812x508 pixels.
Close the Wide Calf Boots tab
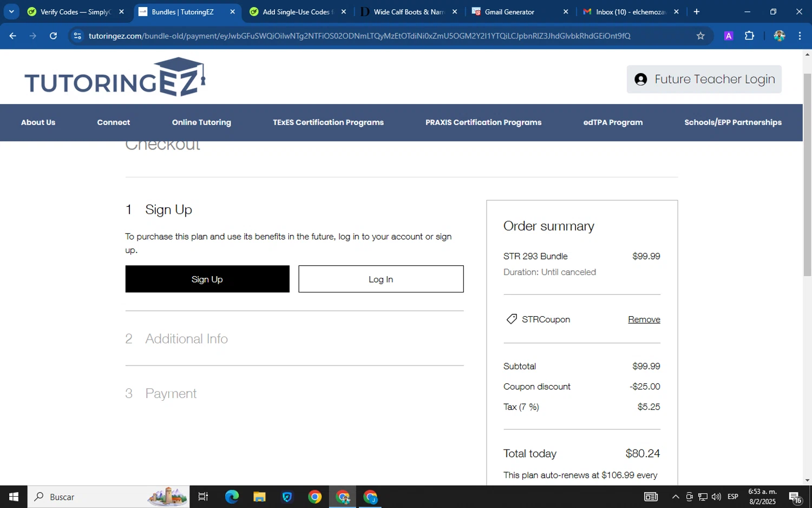pos(455,11)
